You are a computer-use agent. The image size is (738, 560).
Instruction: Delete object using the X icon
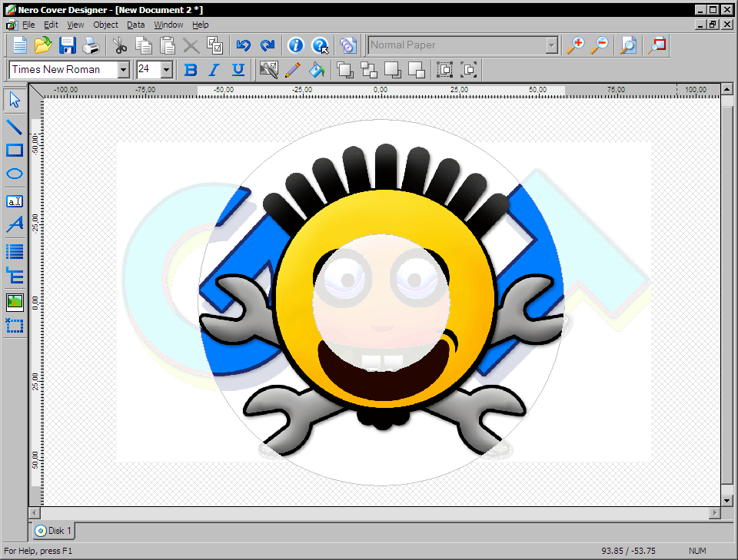[191, 45]
